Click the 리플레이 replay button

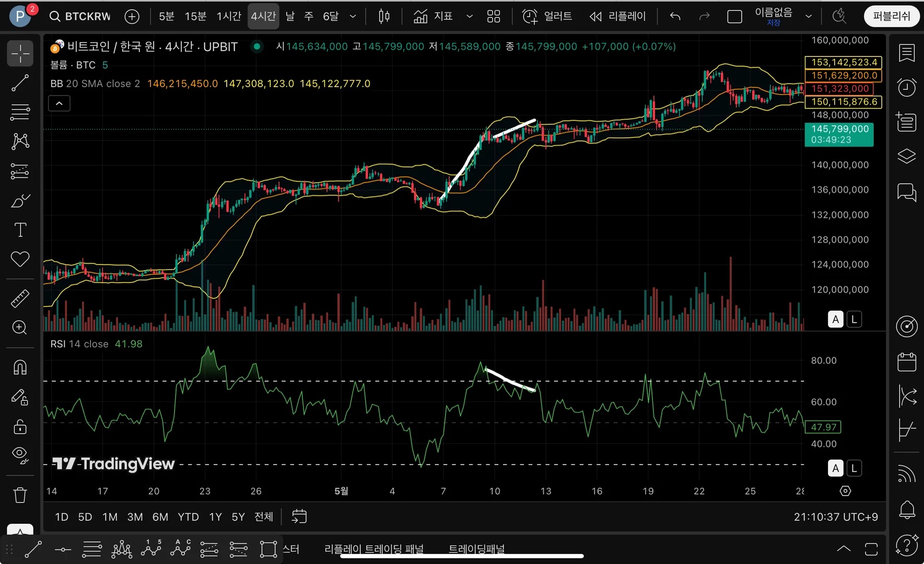tap(618, 17)
